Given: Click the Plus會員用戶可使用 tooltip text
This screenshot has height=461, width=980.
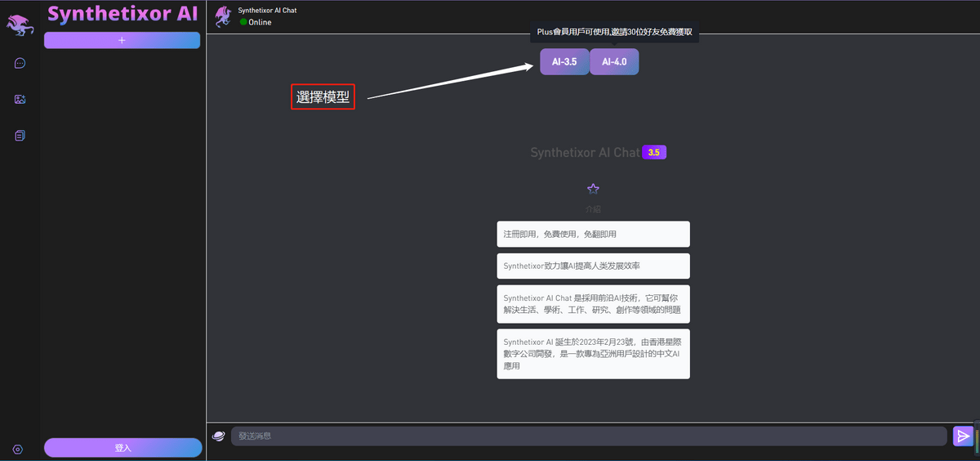Looking at the screenshot, I should point(614,32).
